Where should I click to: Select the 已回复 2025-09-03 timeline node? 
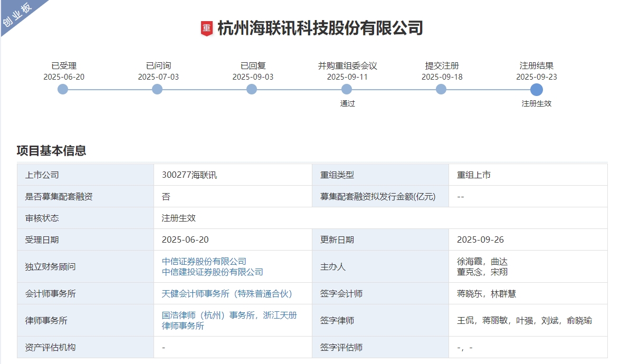click(x=252, y=89)
